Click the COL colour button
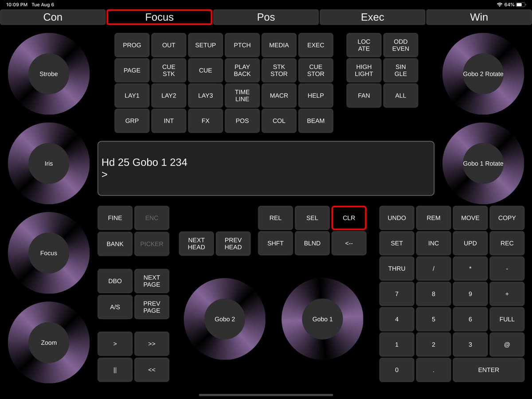Screen dimensions: 532x399 click(x=279, y=121)
